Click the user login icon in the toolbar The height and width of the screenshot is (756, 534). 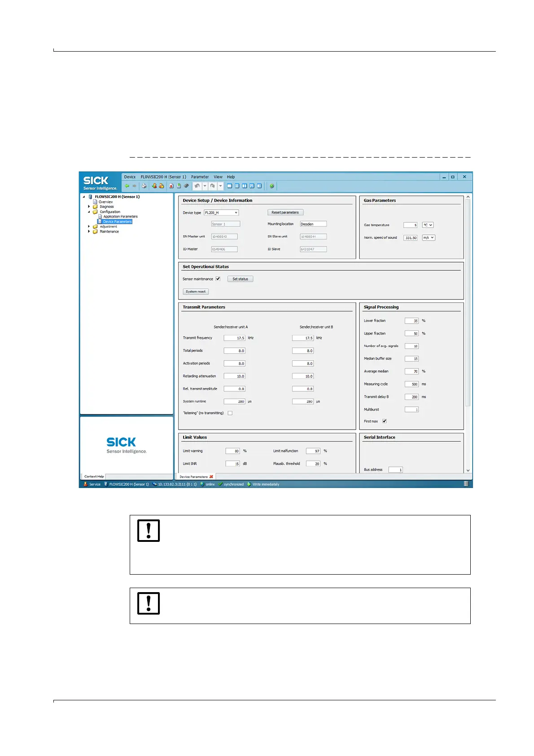pos(154,186)
